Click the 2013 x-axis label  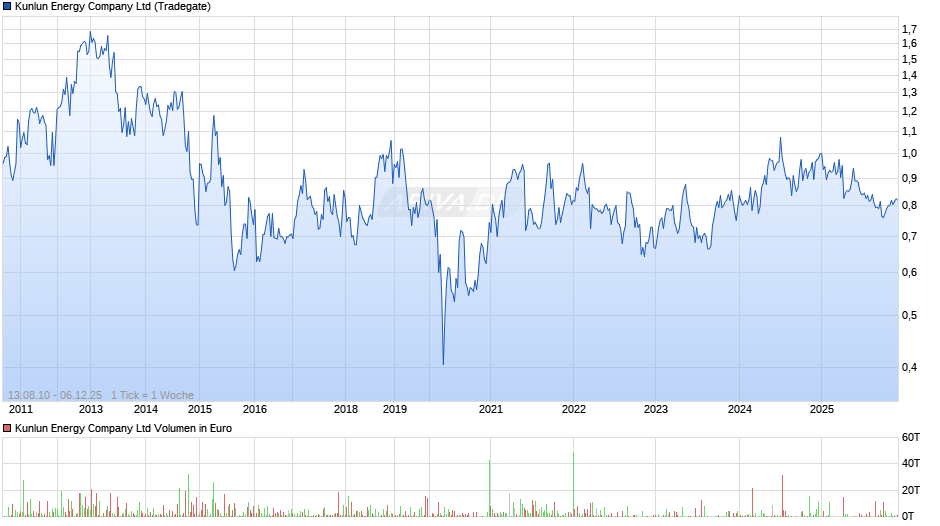(91, 409)
